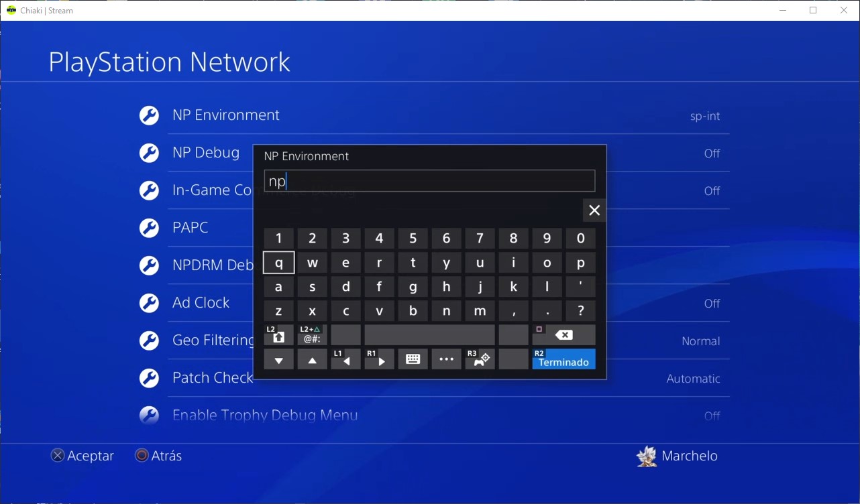Image resolution: width=860 pixels, height=504 pixels.
Task: Click the Automatic value for Patch Check
Action: tap(694, 379)
